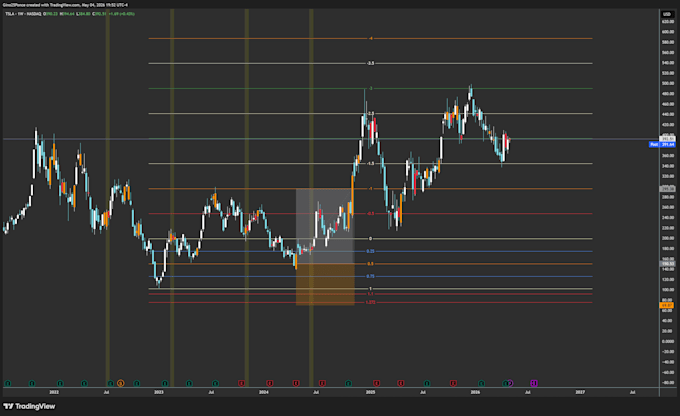Click the purple square event marker
This screenshot has width=680, height=416.
coord(534,383)
